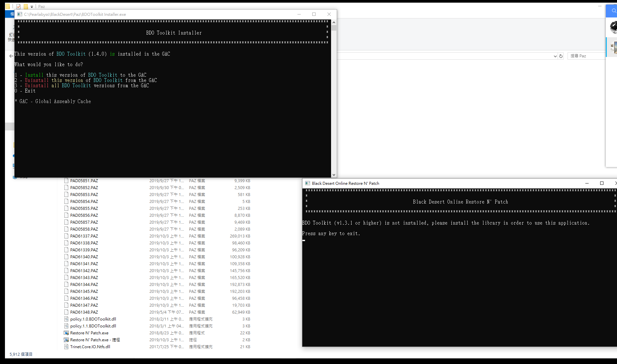Click the Properties checkmark icon in quick access toolbar
The image size is (617, 364).
click(x=18, y=6)
